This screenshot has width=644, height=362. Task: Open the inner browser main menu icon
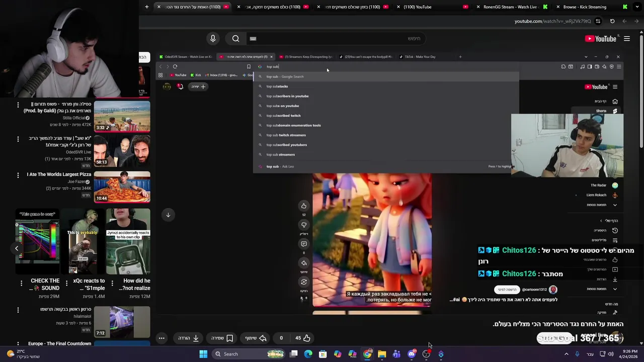[619, 66]
